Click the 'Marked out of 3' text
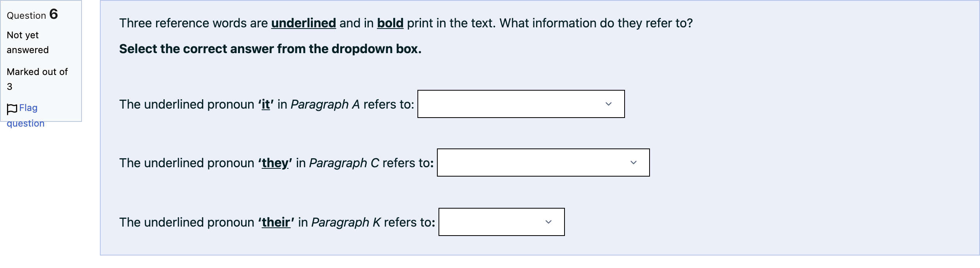Image resolution: width=980 pixels, height=268 pixels. [x=37, y=79]
